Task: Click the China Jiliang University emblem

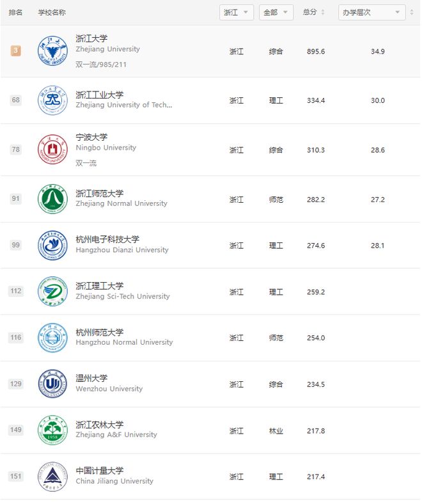Action: pyautogui.click(x=52, y=476)
